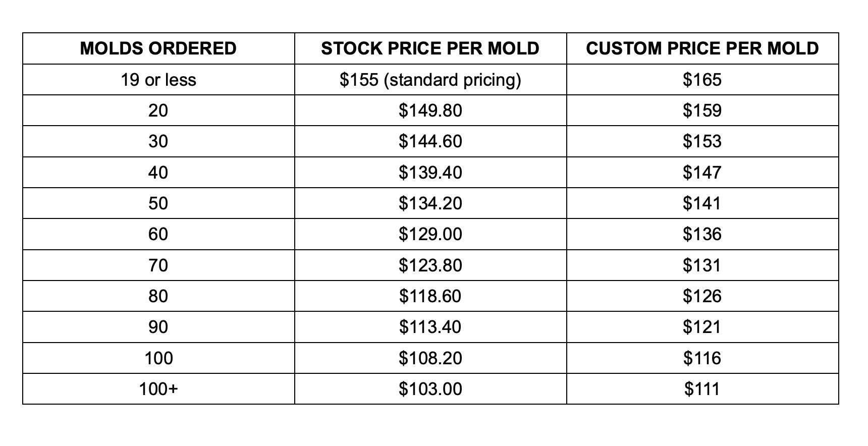Click the $118.60 stock price cell
868x446 pixels.
click(x=430, y=296)
